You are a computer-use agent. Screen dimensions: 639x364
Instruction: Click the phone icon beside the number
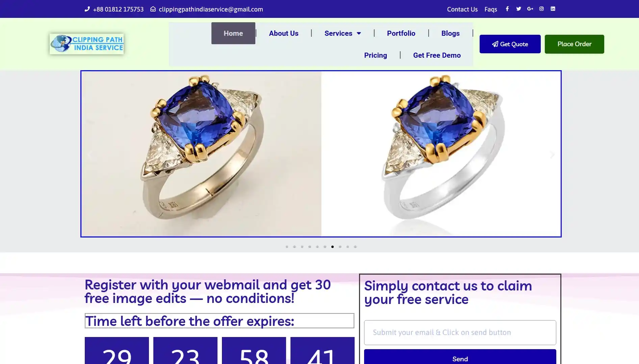[87, 9]
